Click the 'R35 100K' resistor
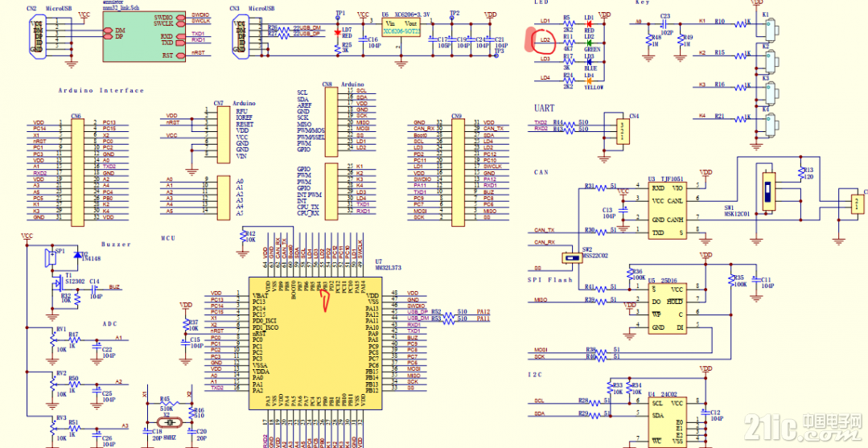The image size is (868, 448). point(732,280)
